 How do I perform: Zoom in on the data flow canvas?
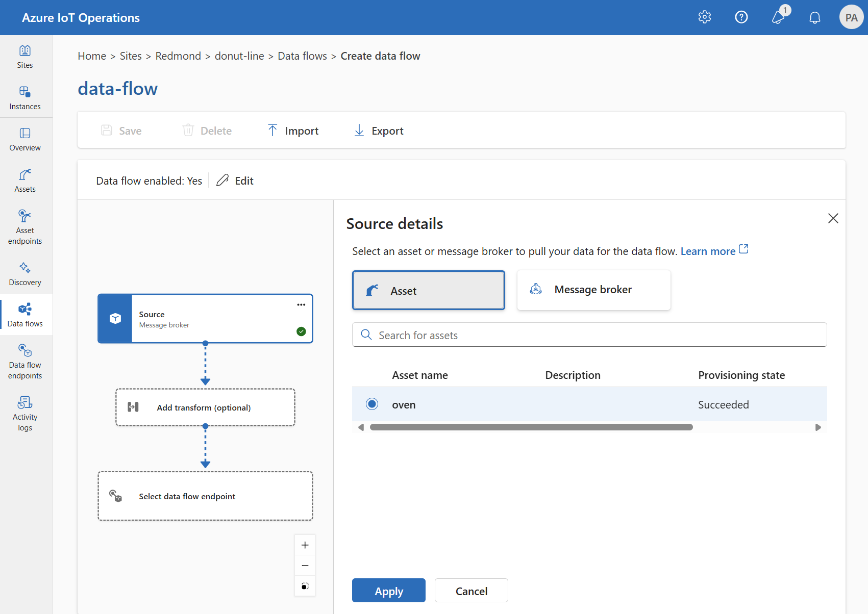tap(305, 545)
